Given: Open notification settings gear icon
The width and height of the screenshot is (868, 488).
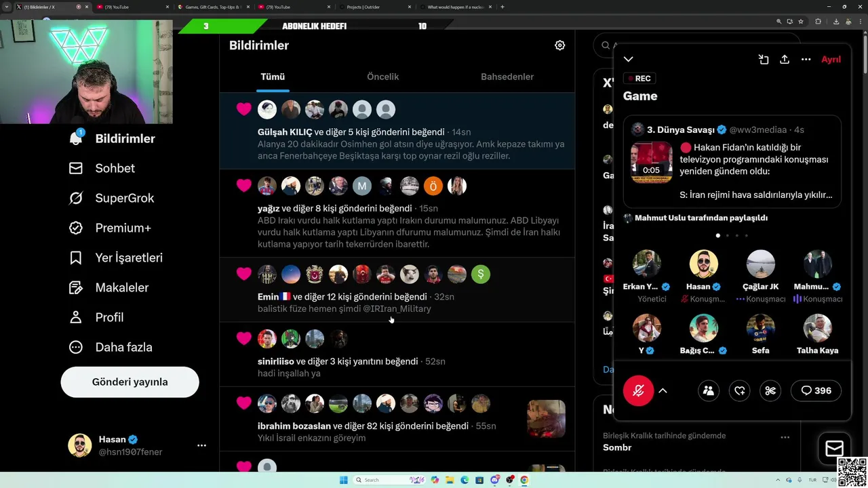Looking at the screenshot, I should (x=559, y=45).
